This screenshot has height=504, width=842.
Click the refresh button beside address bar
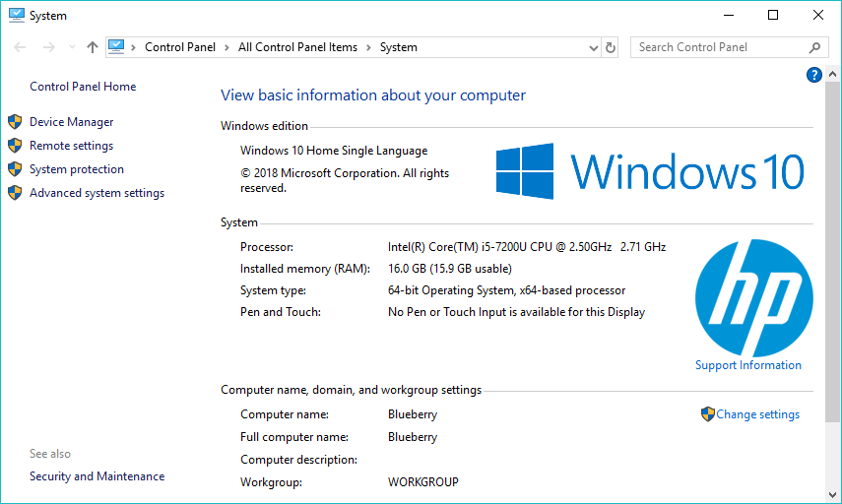[611, 47]
